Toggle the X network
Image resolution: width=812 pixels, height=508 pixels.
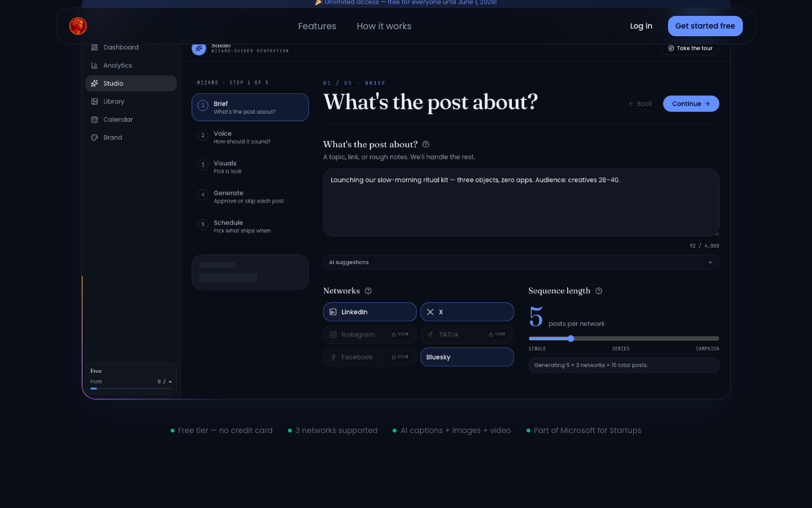click(467, 312)
